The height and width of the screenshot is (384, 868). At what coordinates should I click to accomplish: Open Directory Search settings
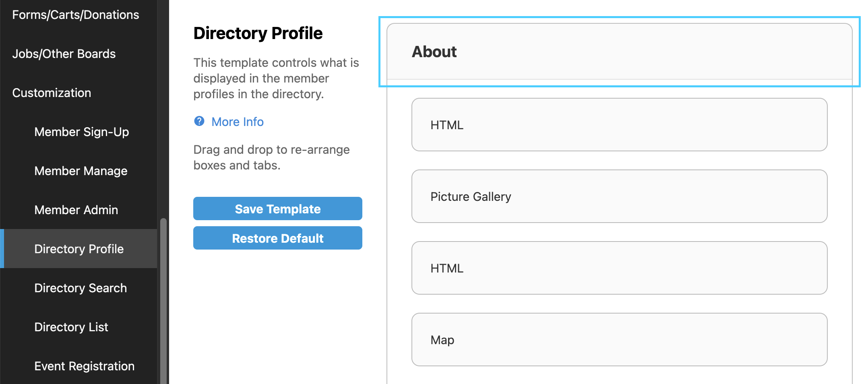tap(81, 288)
